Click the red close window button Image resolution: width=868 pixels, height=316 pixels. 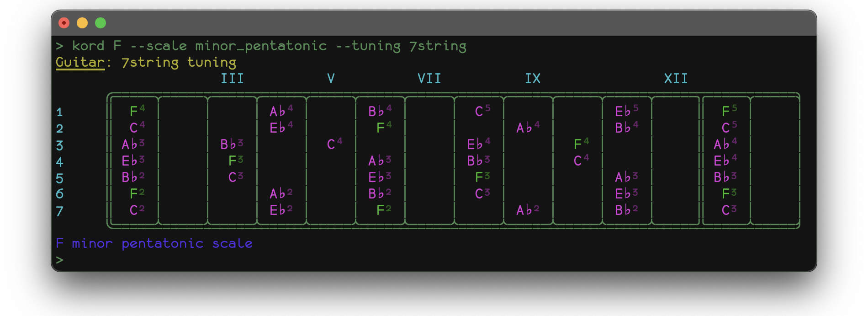click(64, 23)
